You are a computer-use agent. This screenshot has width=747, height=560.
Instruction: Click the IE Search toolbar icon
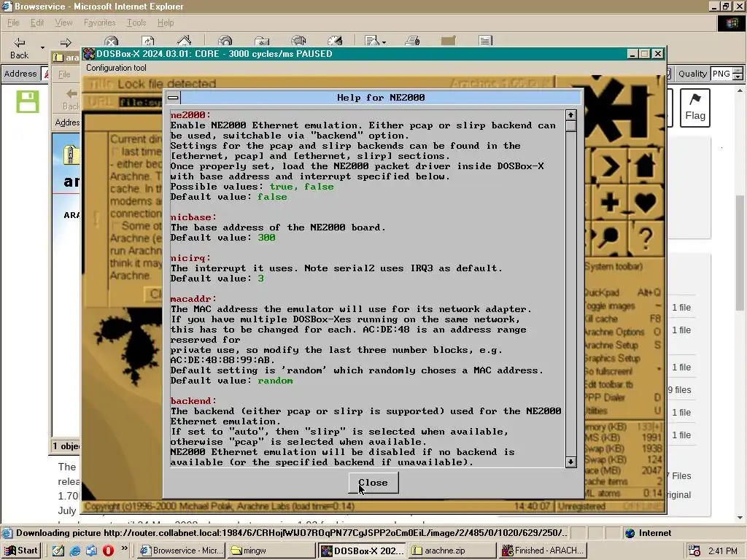click(225, 42)
